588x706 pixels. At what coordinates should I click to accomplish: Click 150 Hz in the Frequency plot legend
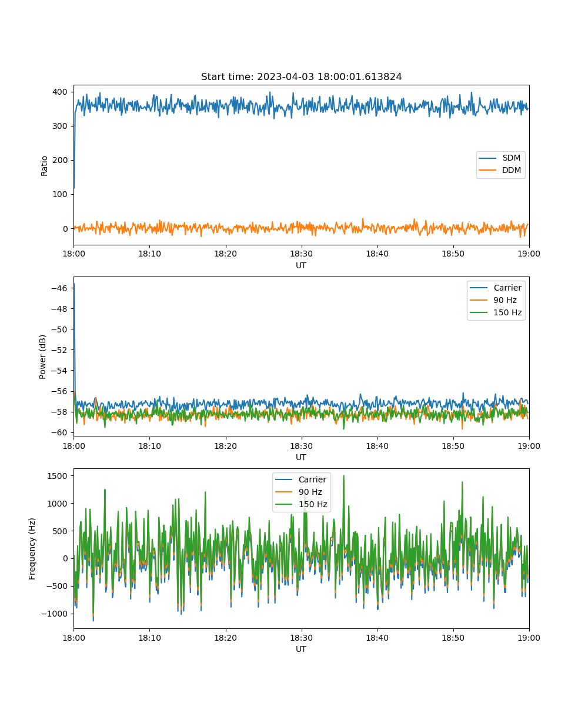[x=301, y=504]
